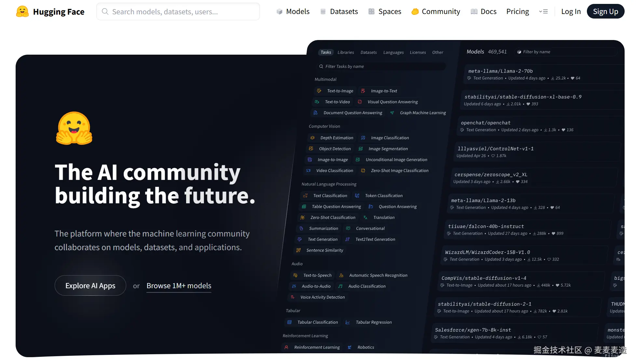Click the Spaces grid icon in the navbar
This screenshot has width=636, height=364.
tap(371, 12)
